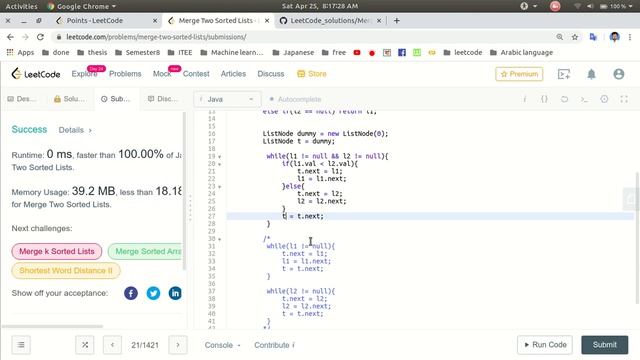Open a new Chrome tab
The image size is (640, 360).
click(x=396, y=20)
